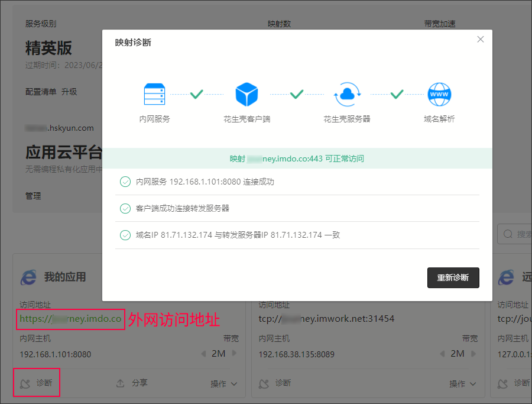Click the 域名解析 www globe icon
532x404 pixels.
[439, 95]
